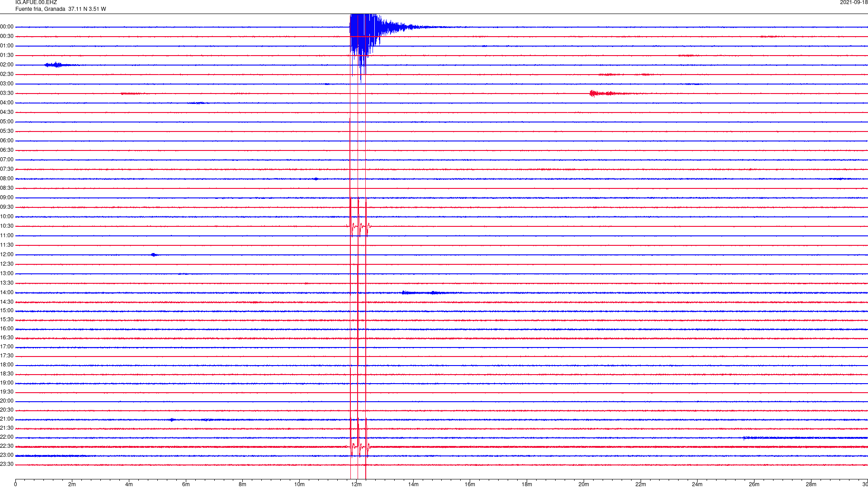Click the 12m tick on the time axis
The height and width of the screenshot is (488, 868).
(x=356, y=484)
